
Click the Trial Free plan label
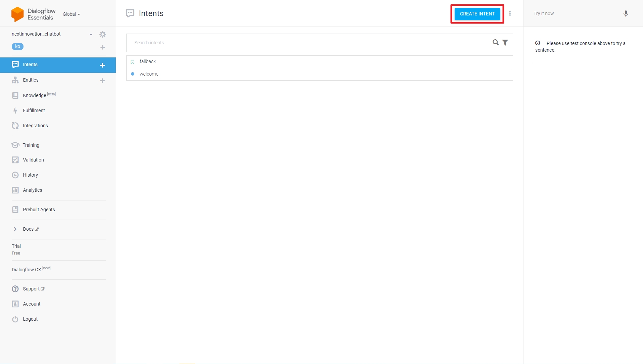pyautogui.click(x=16, y=249)
